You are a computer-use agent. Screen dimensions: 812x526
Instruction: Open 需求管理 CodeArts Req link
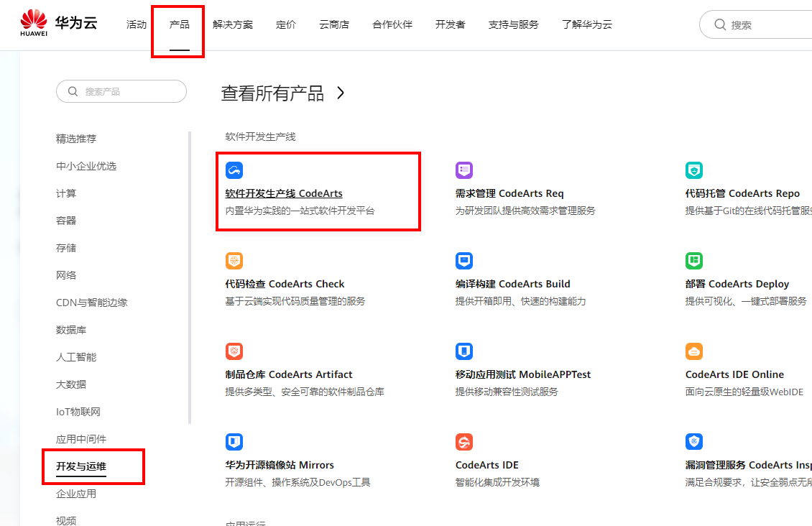point(509,193)
